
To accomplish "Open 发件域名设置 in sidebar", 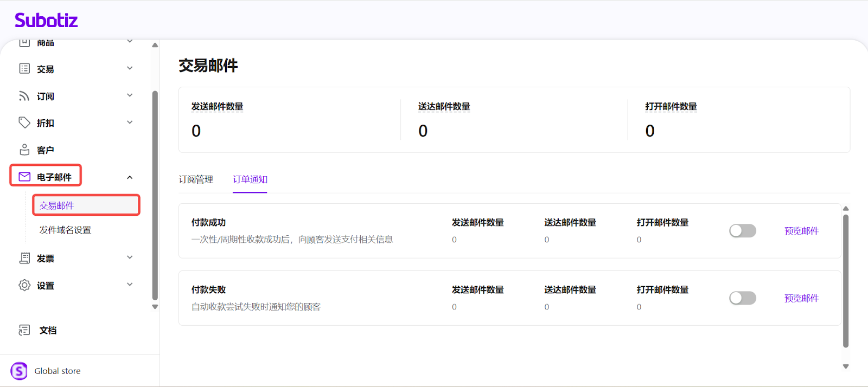I will tap(65, 230).
